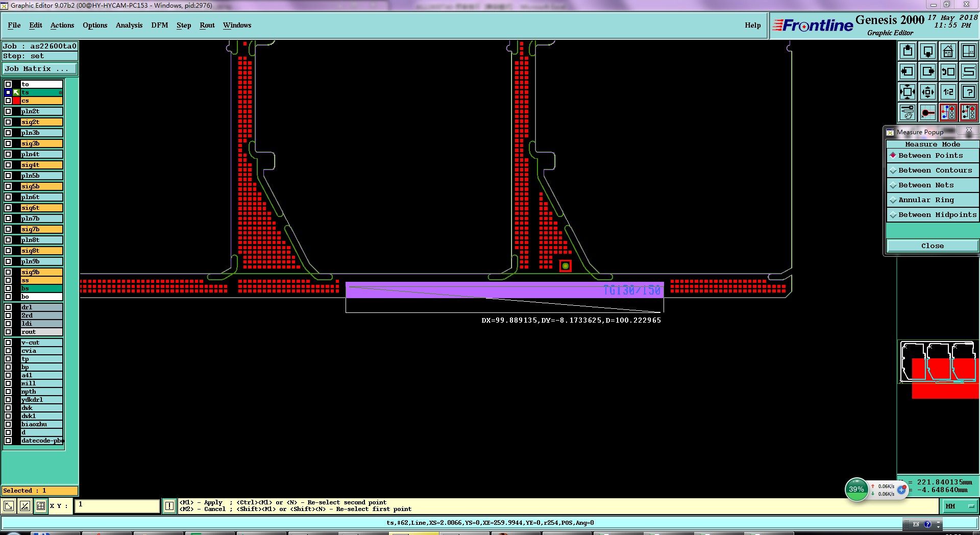Click the 1:2 scale icon
The image size is (980, 535).
coord(948,92)
